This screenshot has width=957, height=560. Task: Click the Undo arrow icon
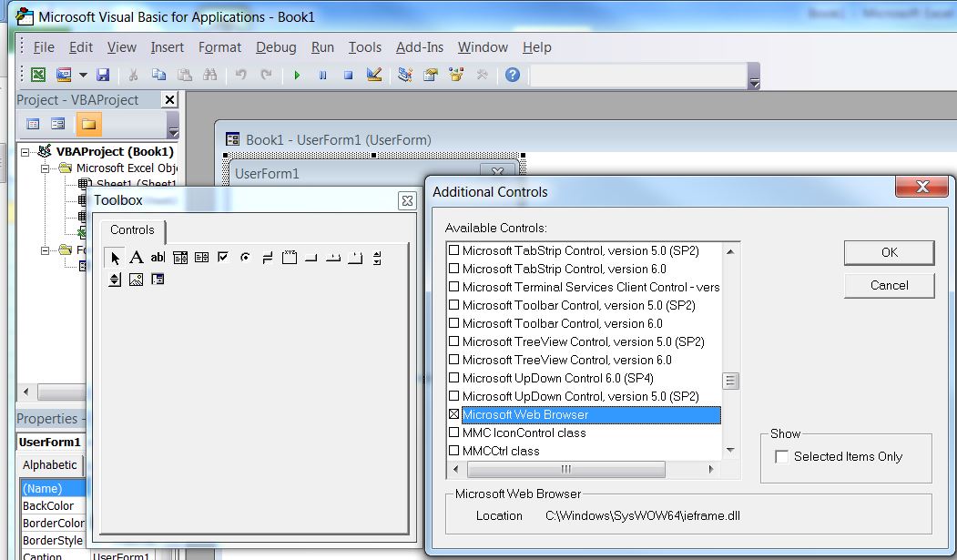240,75
